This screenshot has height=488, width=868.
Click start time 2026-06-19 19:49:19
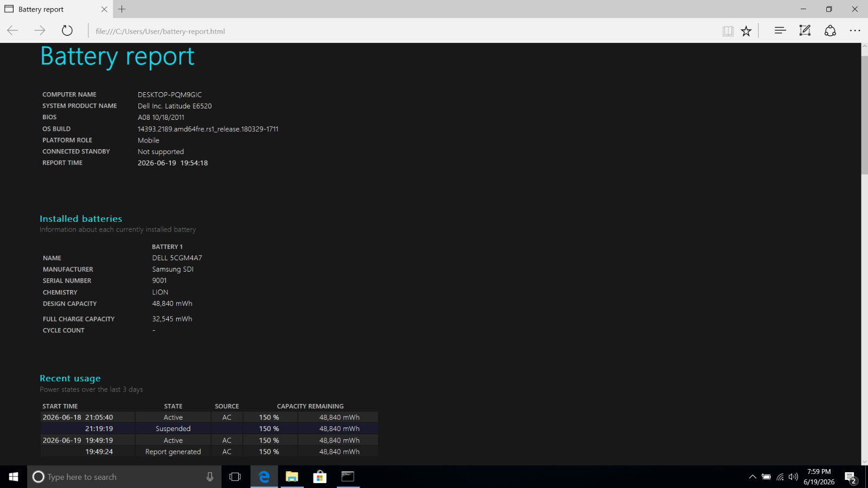[78, 440]
